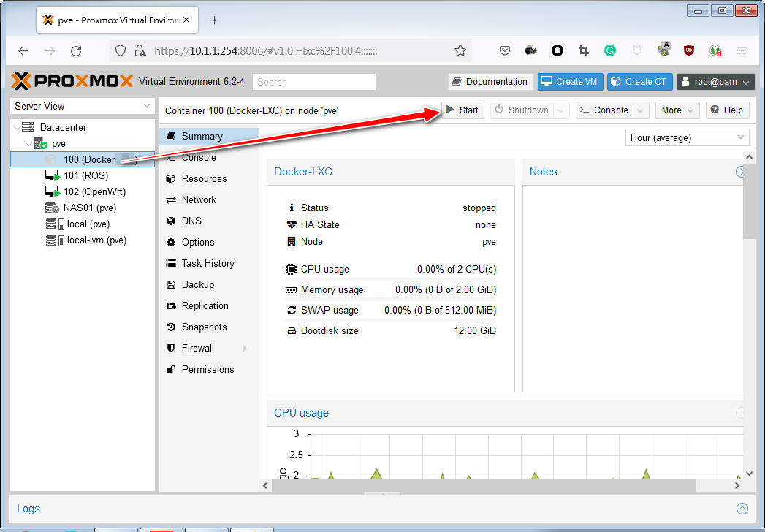Click the Create CT button
Image resolution: width=765 pixels, height=532 pixels.
tap(639, 82)
